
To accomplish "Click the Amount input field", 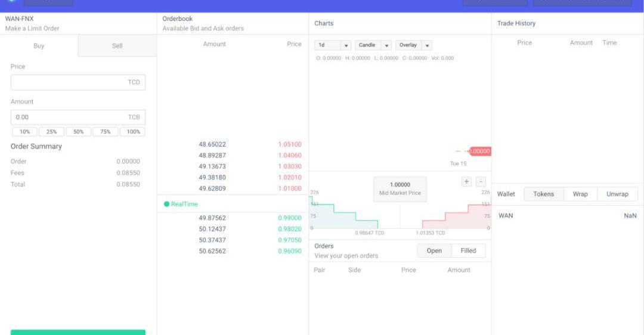I will [x=69, y=117].
